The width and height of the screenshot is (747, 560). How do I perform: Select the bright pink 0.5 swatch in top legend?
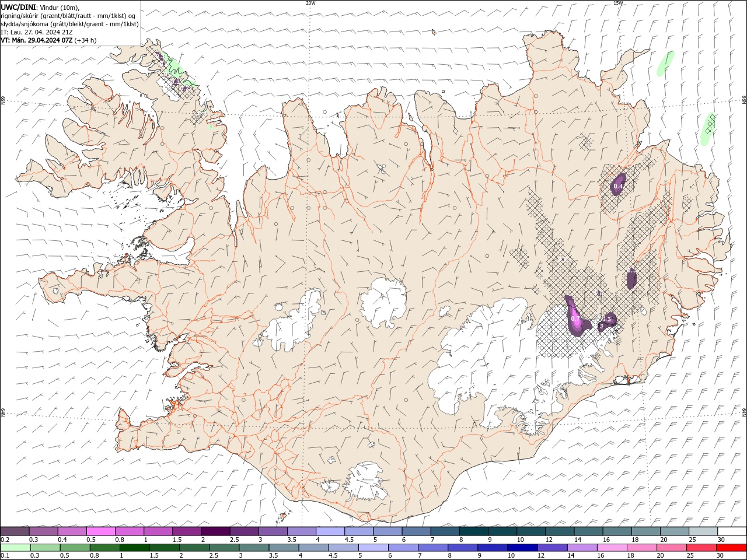coord(100,531)
